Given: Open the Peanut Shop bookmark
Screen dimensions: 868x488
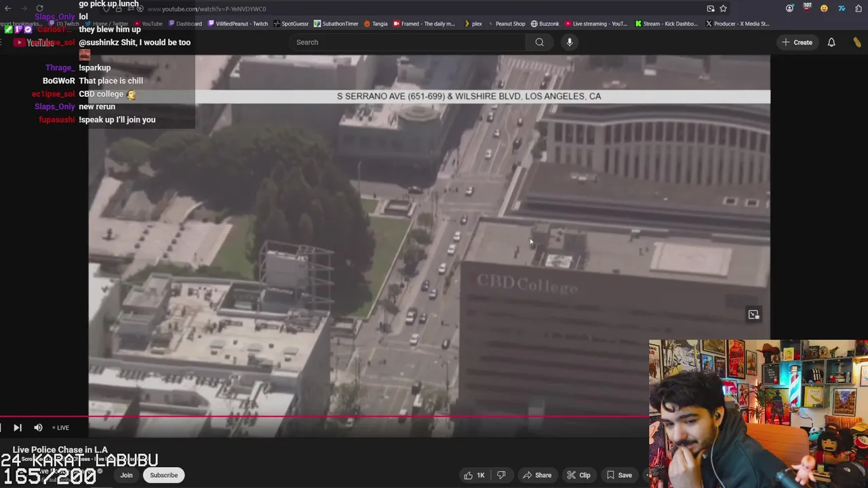Looking at the screenshot, I should tap(506, 24).
